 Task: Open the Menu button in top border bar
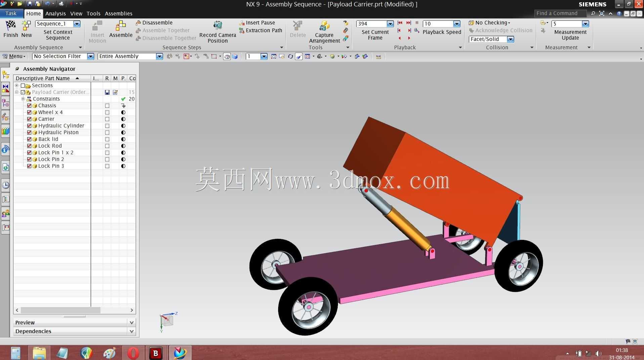[x=14, y=56]
